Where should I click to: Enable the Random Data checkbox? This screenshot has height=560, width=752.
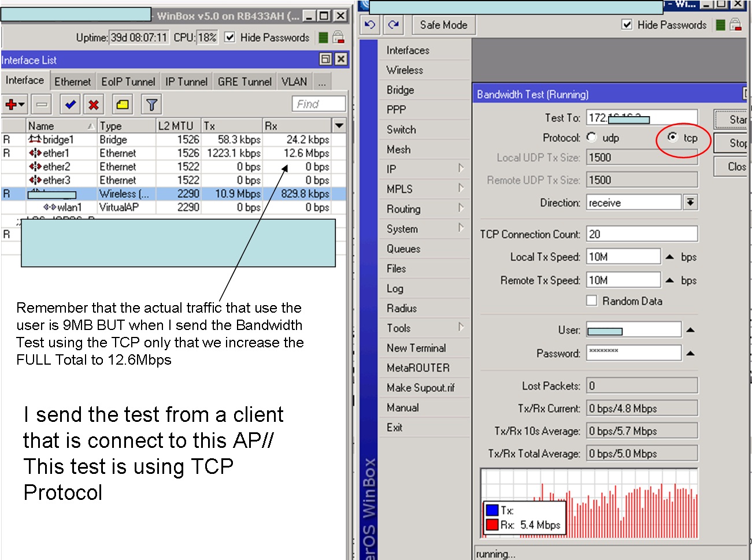point(592,301)
